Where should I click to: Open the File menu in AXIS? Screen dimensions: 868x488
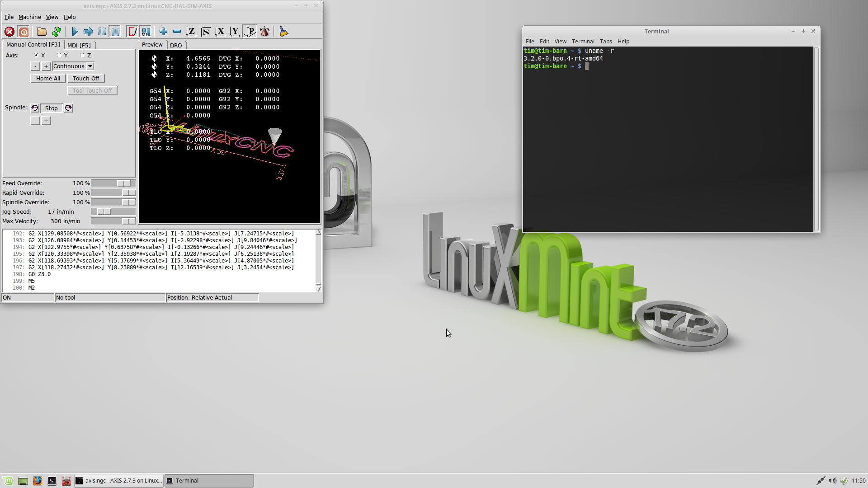point(9,17)
